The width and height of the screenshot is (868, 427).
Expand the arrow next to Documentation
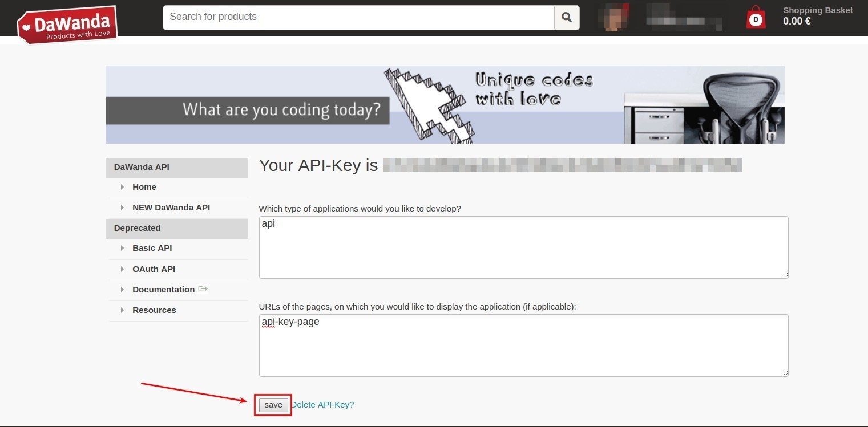[x=122, y=290]
